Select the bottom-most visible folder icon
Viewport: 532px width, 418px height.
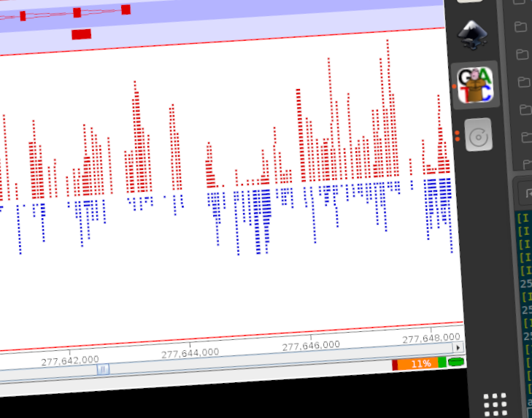[x=521, y=163]
